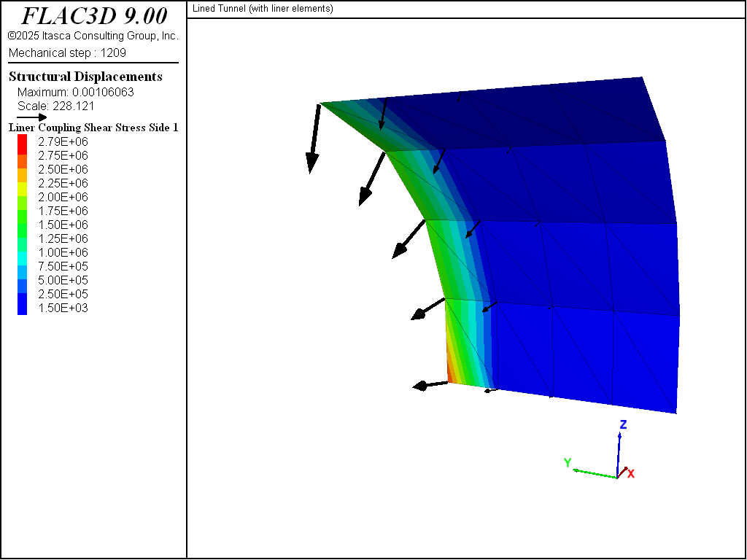The width and height of the screenshot is (747, 560).
Task: Click the red X axis label
Action: (x=631, y=473)
